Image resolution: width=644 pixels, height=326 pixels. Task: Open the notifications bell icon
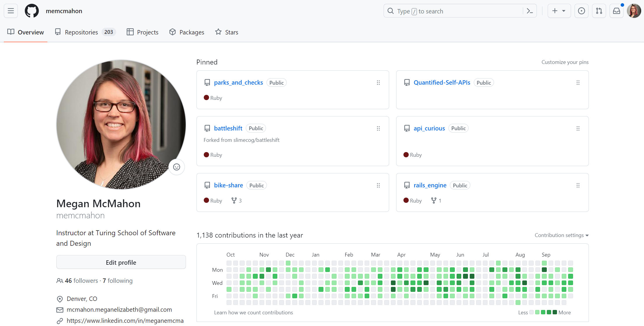(617, 11)
